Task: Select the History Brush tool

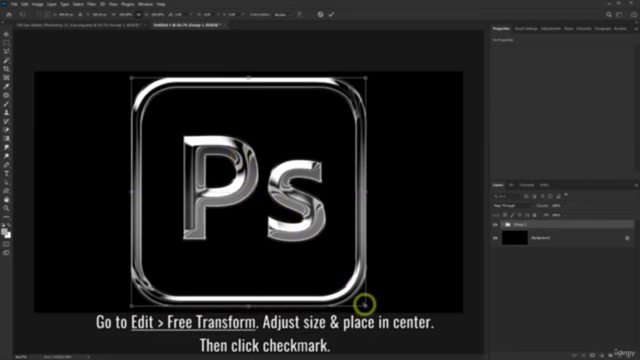Action: coord(7,121)
